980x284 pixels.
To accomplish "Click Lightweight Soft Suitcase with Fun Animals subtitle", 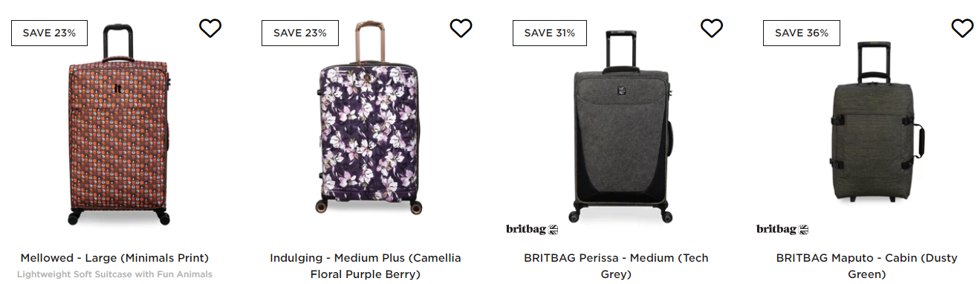I will point(114,274).
